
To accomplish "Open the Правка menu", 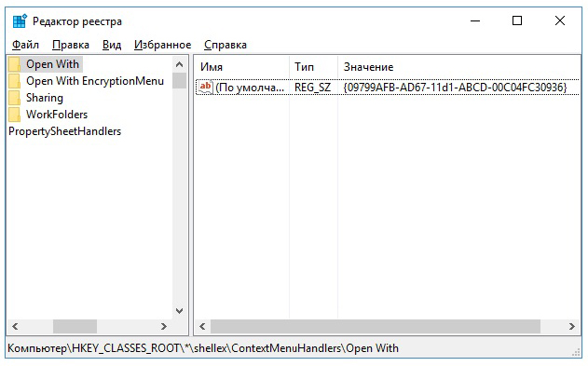I will [x=71, y=45].
